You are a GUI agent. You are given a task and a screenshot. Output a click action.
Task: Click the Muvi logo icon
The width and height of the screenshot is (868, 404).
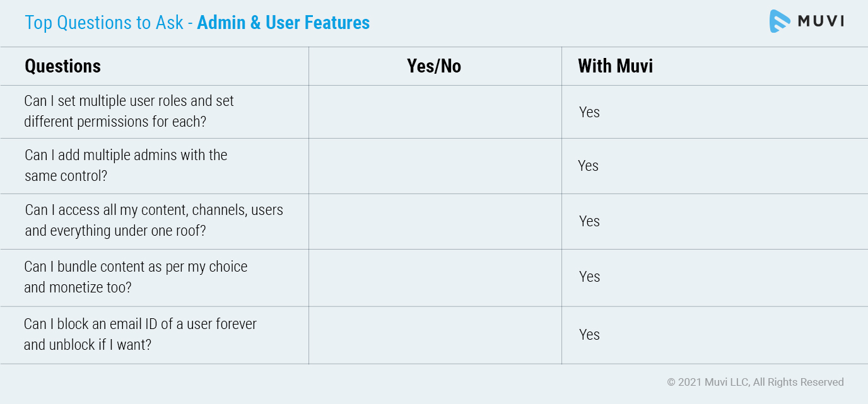780,21
